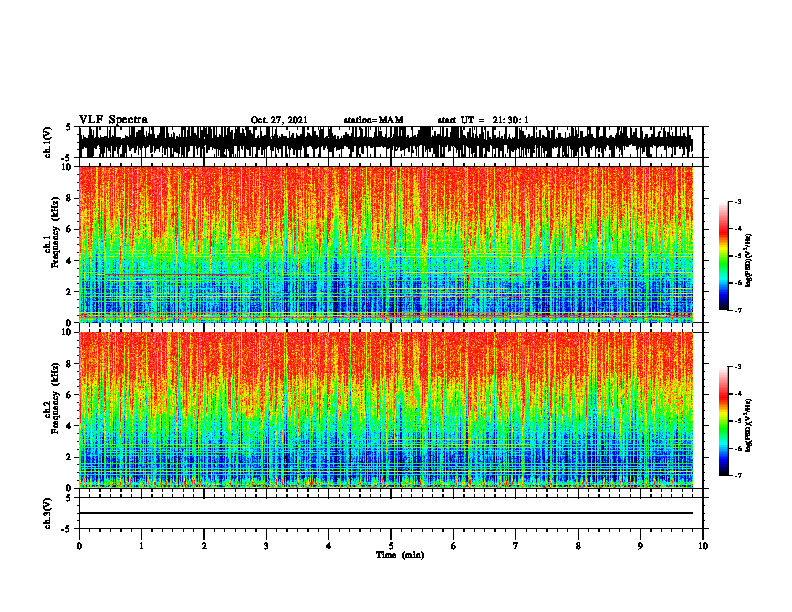Click the "-7" label on ch.2 colorbar

(738, 475)
